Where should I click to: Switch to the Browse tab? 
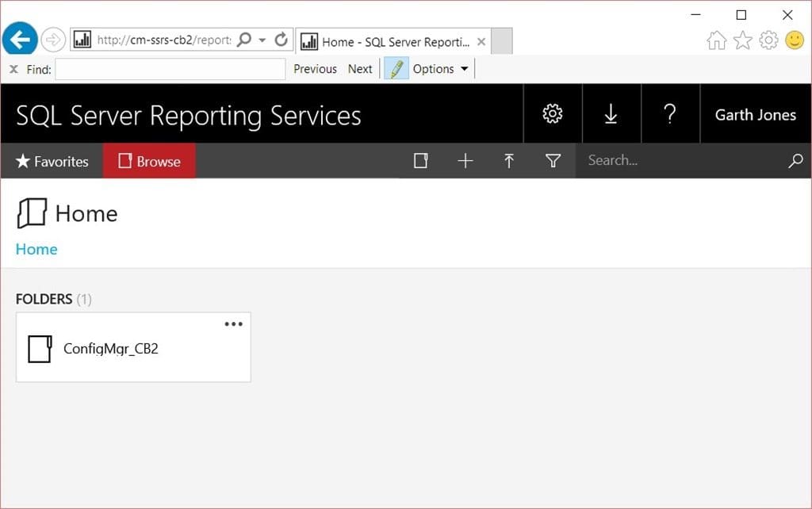click(x=149, y=161)
